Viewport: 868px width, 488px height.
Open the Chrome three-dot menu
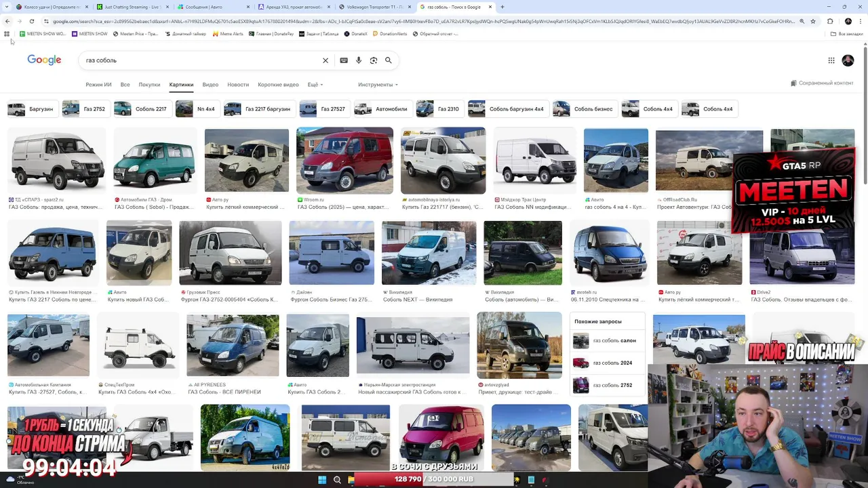tap(861, 21)
